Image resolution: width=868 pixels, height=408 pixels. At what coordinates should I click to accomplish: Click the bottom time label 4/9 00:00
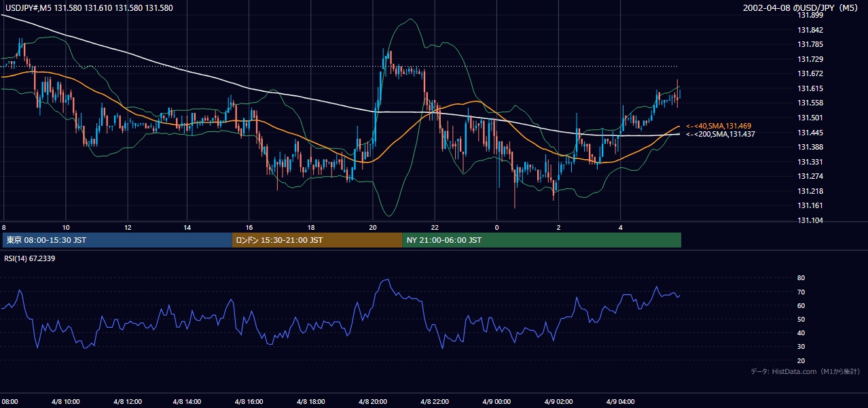click(x=496, y=401)
